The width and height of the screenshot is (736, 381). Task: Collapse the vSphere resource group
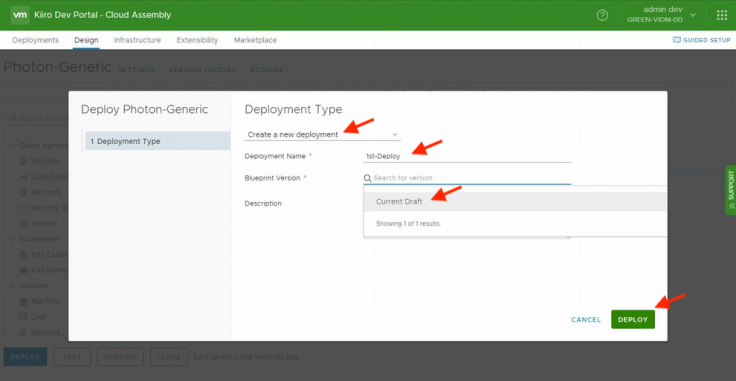[12, 285]
